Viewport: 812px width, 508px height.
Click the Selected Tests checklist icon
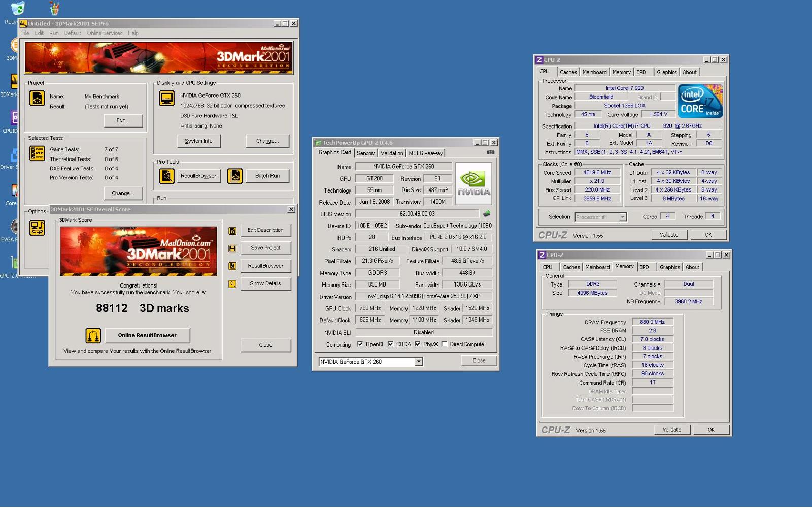pos(37,153)
